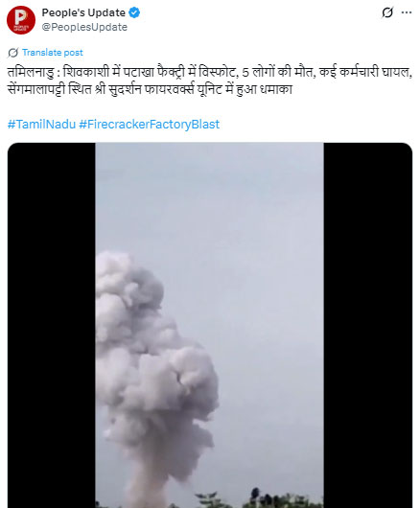
Task: Click the word तमिलनाडु in the post
Action: (x=31, y=72)
